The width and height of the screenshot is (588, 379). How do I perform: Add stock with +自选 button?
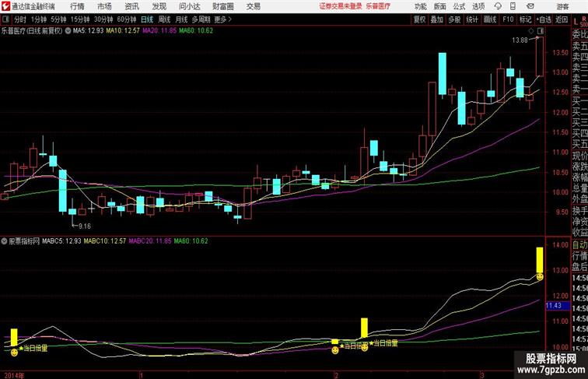544,19
